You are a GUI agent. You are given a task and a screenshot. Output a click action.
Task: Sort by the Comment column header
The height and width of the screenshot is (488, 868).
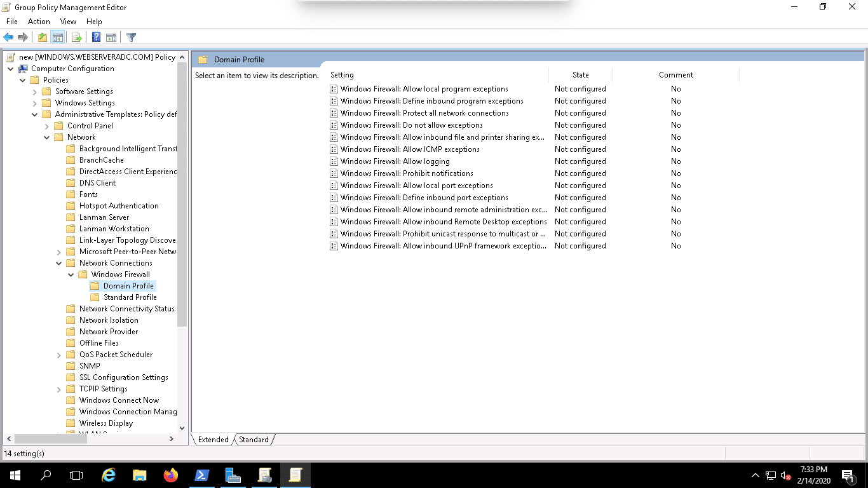click(675, 75)
